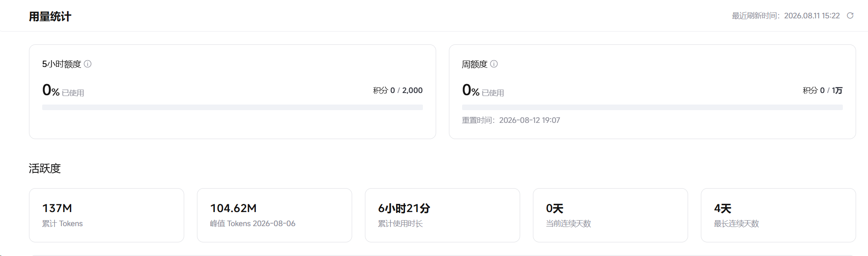Click the 活跃度 section heading

(45, 169)
